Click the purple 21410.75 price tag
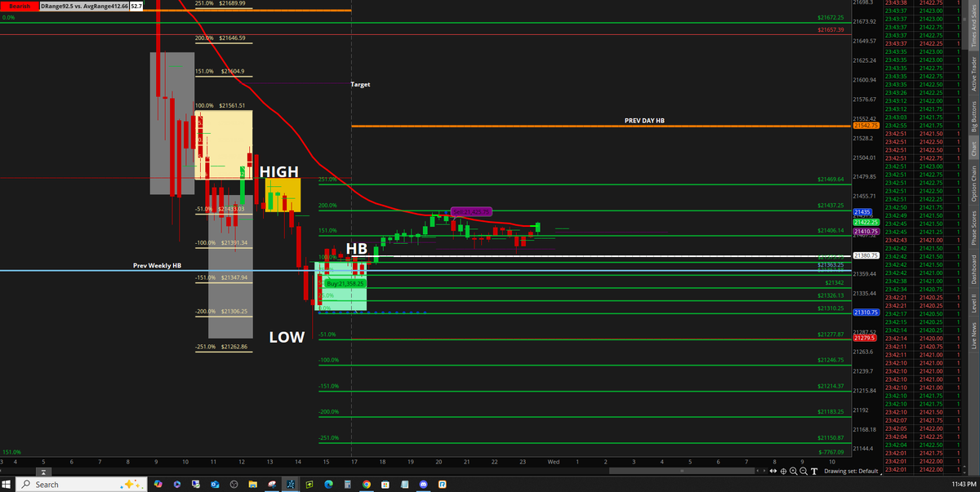This screenshot has width=980, height=492. pos(865,232)
